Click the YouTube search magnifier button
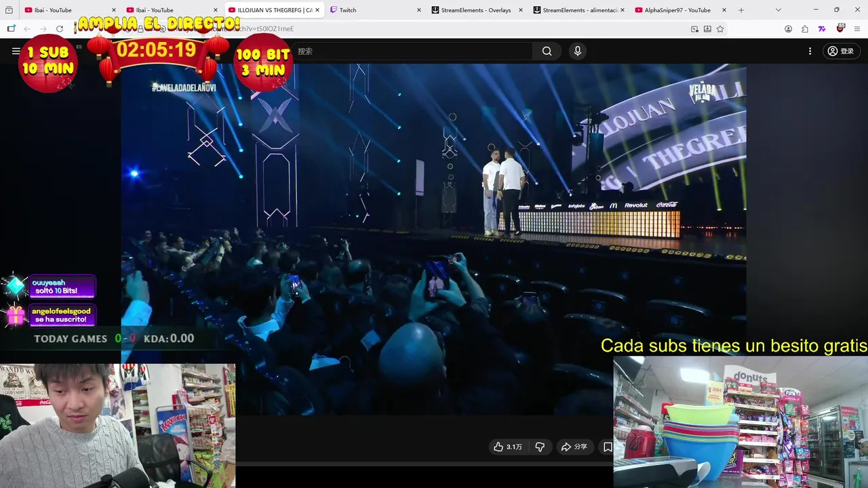Viewport: 868px width, 488px height. point(547,52)
